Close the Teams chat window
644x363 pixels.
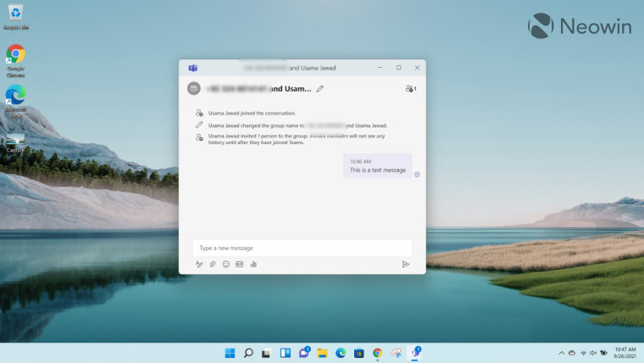(x=417, y=67)
